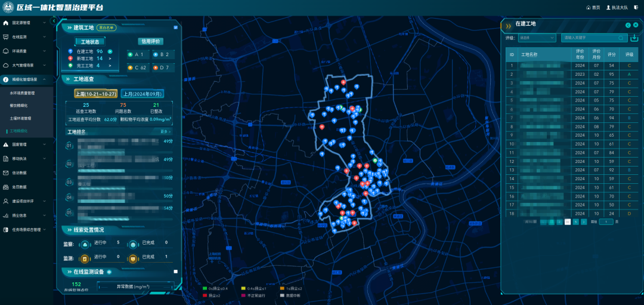
Task: Close the 在建工地 panel
Action: click(636, 24)
